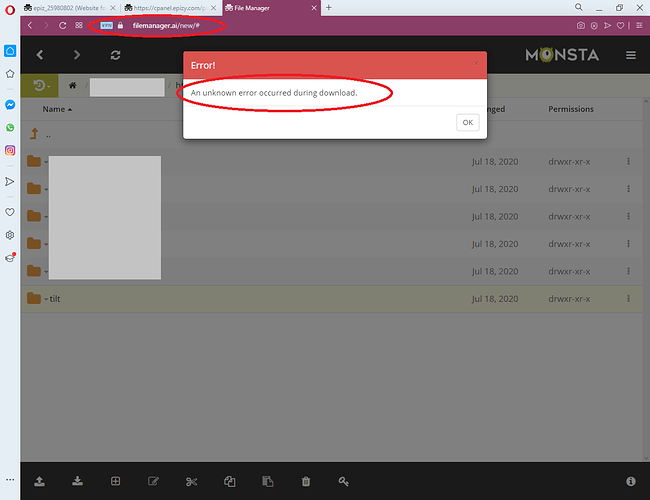
Task: Close the Error dialog with X
Action: [476, 63]
